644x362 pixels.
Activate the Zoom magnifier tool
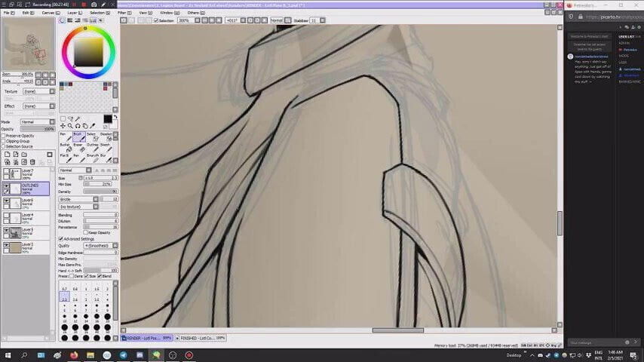pos(70,126)
